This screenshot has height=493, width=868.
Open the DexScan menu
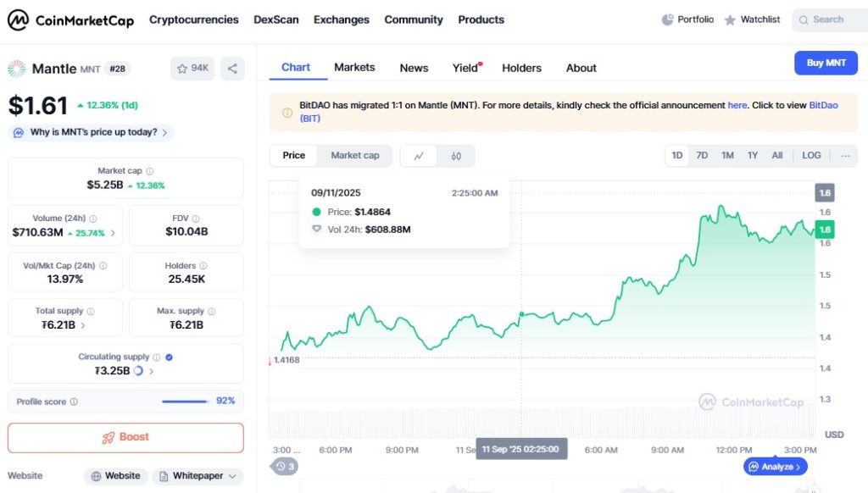tap(276, 20)
